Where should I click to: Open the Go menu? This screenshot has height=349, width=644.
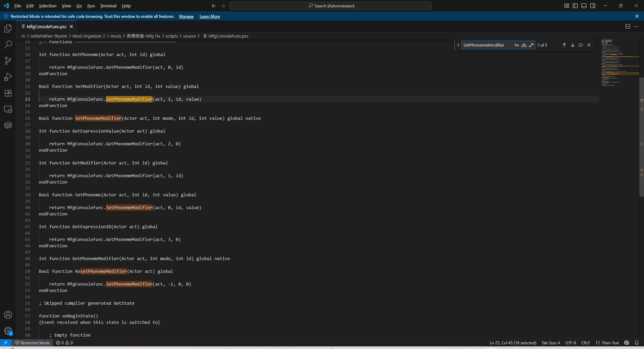pyautogui.click(x=79, y=6)
